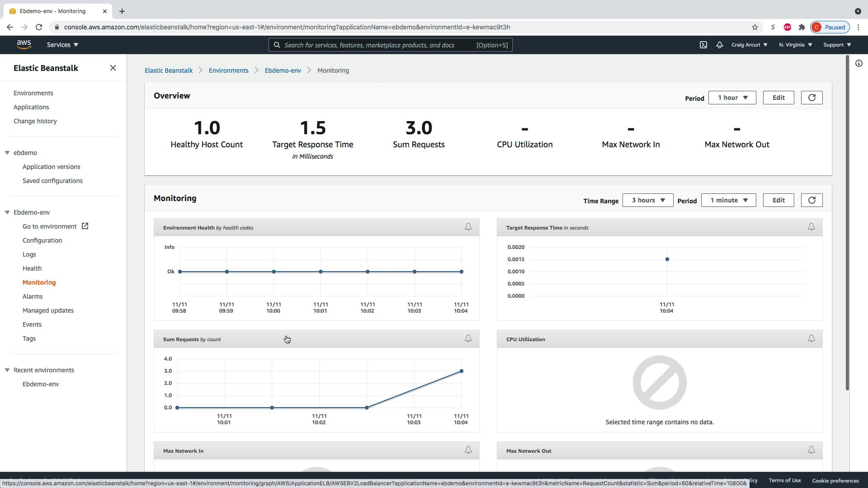Image resolution: width=868 pixels, height=488 pixels.
Task: Collapse the ebdemo sidebar section
Action: (7, 153)
